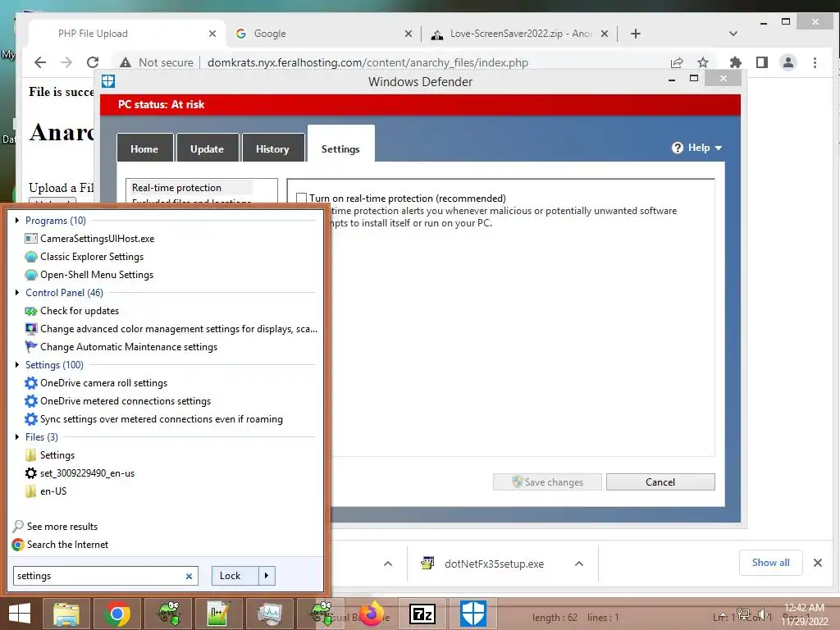Open Chrome extensions puzzle icon
The image size is (840, 630).
[x=736, y=62]
